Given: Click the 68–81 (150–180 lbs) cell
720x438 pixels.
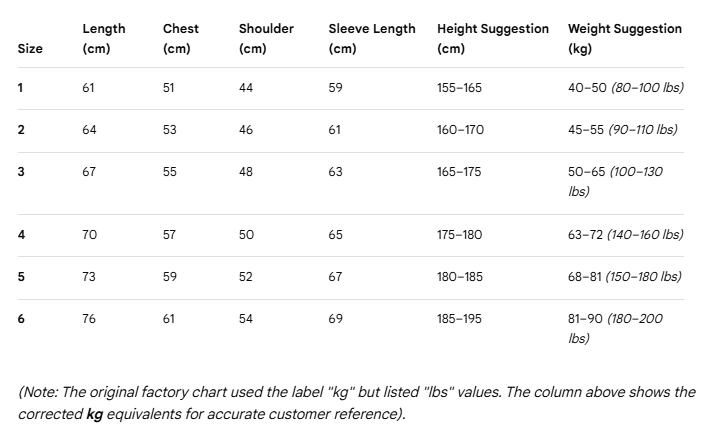Looking at the screenshot, I should (625, 277).
